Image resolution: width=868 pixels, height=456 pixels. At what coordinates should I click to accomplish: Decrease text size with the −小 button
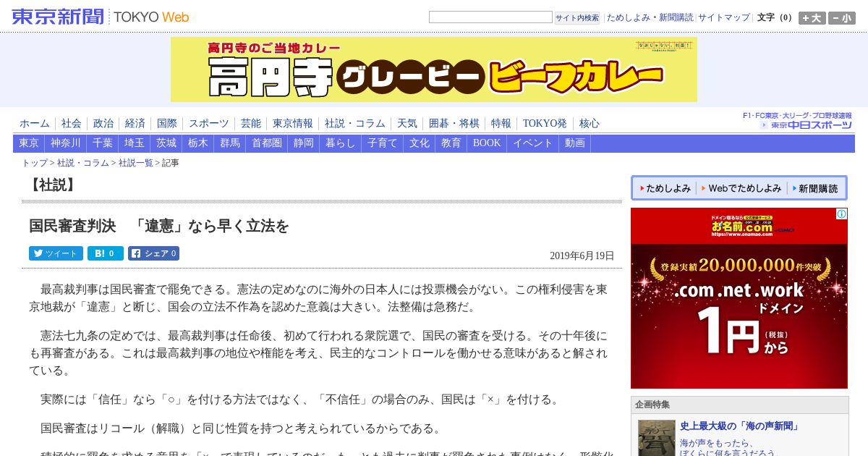(x=841, y=18)
